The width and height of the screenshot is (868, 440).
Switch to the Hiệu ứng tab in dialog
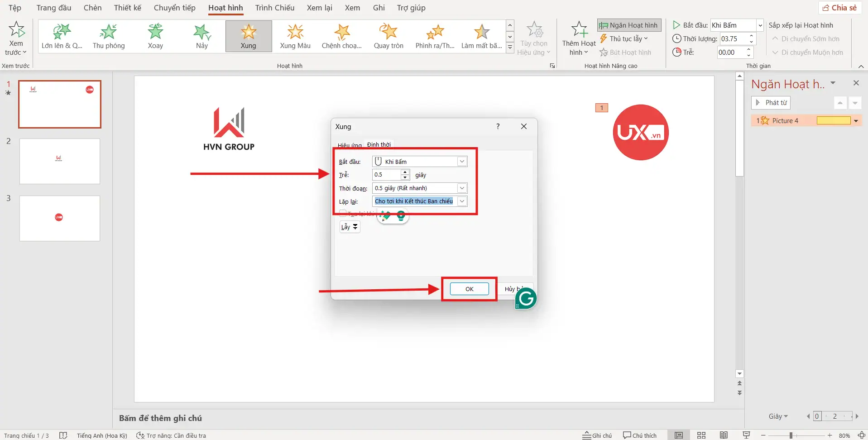pos(350,145)
